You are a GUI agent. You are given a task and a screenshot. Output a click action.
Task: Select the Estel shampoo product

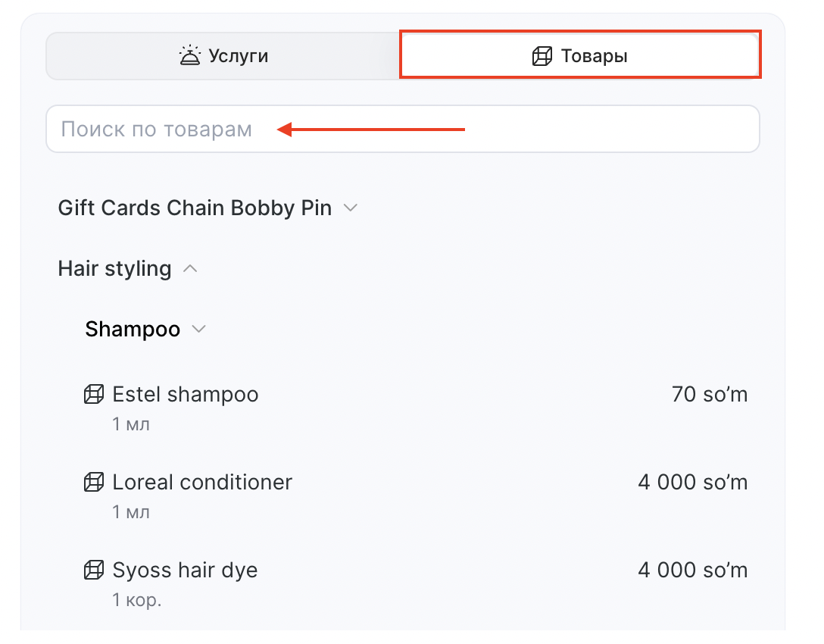186,395
